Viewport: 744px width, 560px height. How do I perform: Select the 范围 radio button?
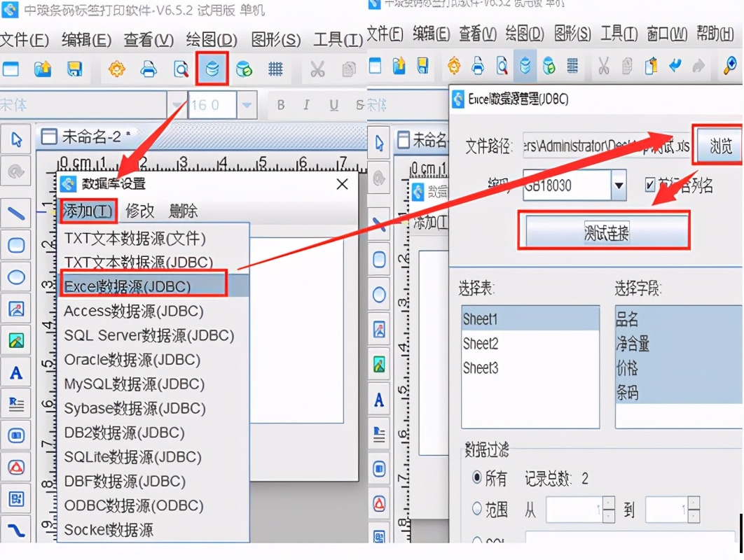[x=477, y=509]
